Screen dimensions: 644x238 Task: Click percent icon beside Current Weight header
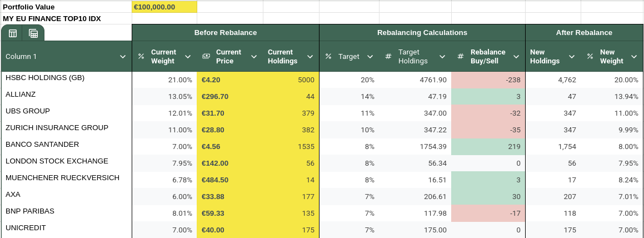141,56
